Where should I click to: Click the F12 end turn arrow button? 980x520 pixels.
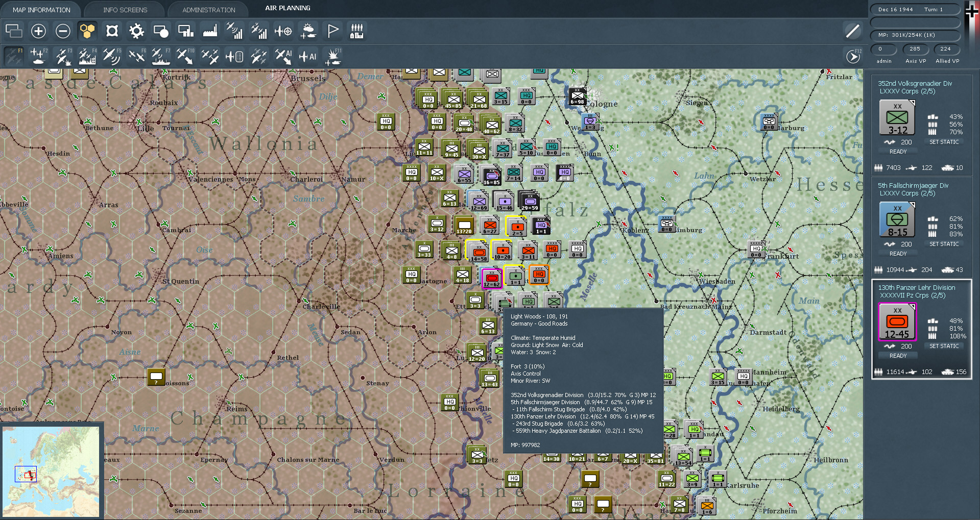pos(853,56)
